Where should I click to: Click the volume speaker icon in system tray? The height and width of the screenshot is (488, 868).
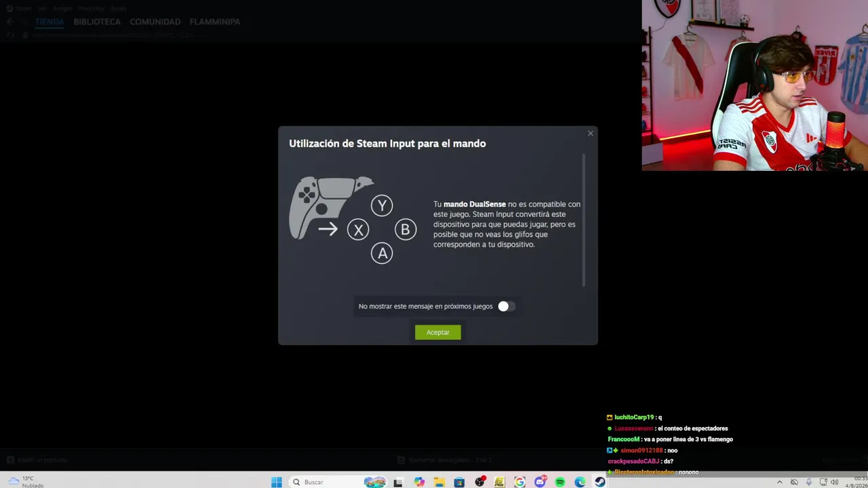pos(835,482)
